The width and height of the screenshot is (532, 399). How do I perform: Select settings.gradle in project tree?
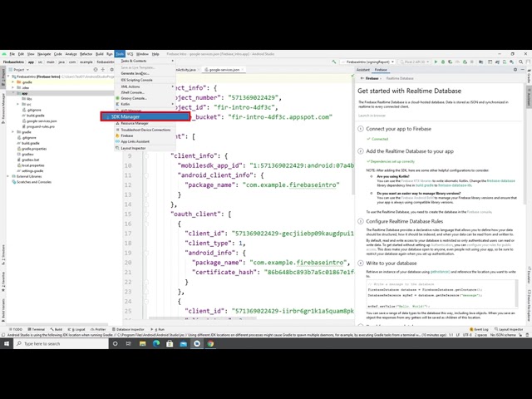32,171
